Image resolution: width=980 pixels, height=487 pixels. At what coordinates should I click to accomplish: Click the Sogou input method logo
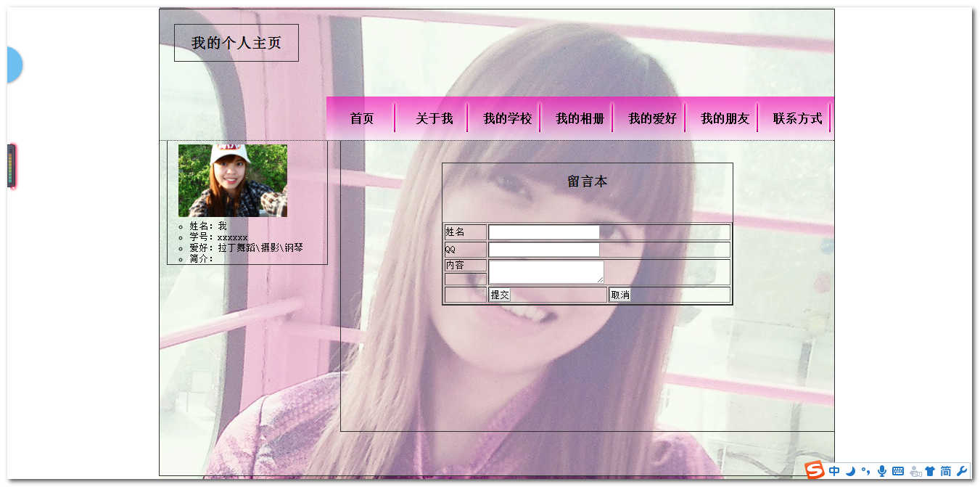[x=815, y=470]
